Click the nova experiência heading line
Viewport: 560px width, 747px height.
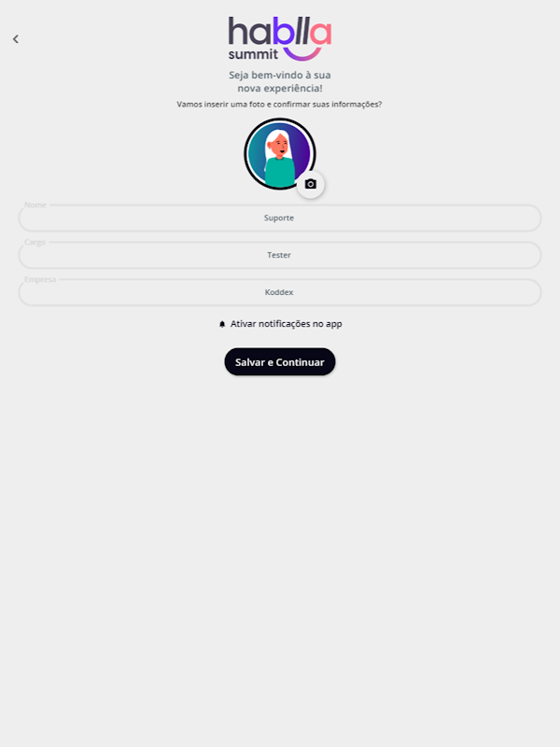pos(280,89)
